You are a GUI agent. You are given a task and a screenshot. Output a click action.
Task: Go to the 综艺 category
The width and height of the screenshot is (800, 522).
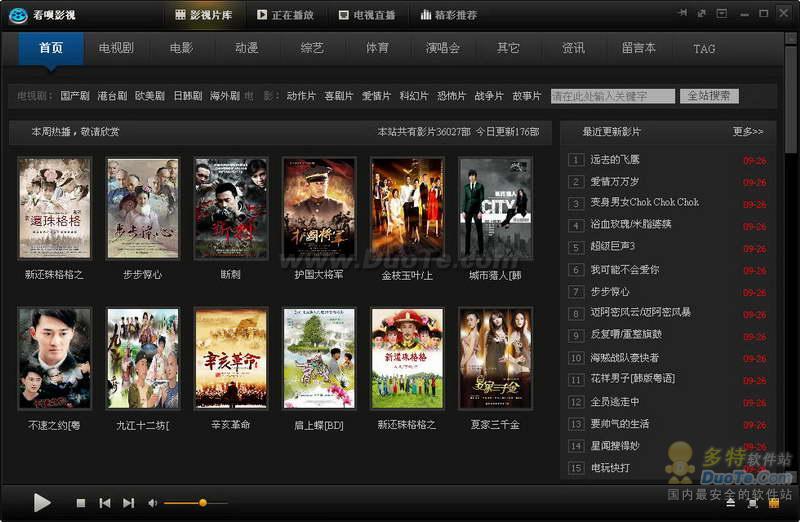click(x=312, y=48)
